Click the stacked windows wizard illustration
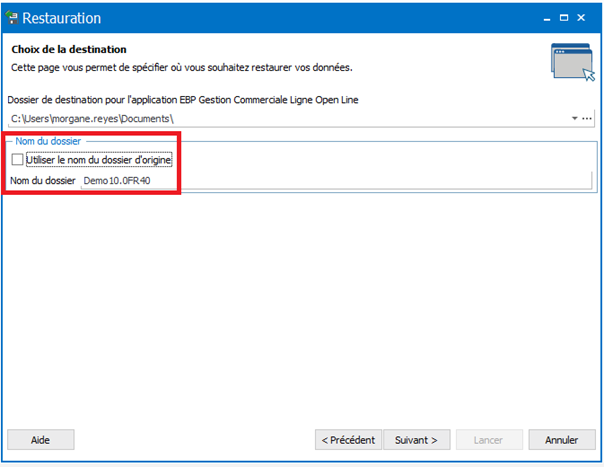Screen dimensions: 604x467 573,62
